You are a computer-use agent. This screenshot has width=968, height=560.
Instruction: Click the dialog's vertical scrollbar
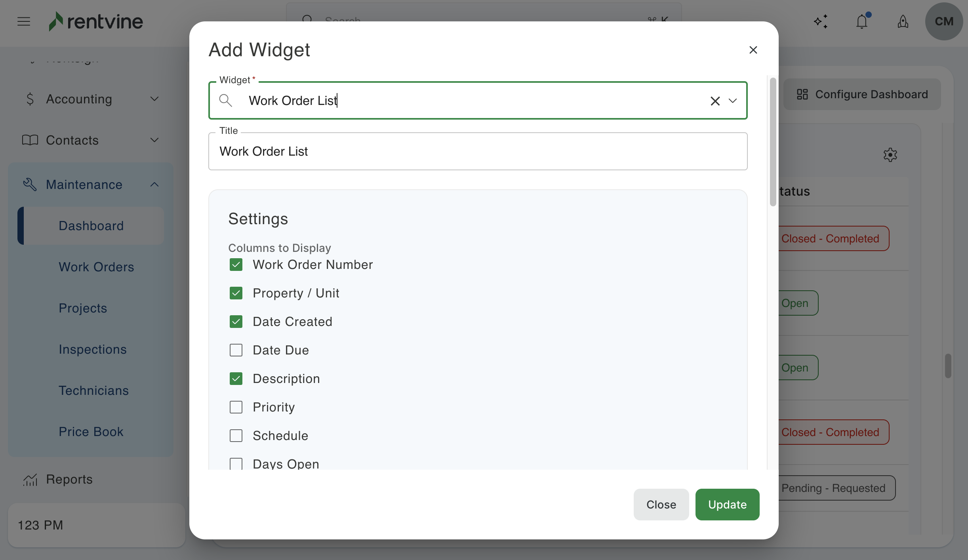click(773, 143)
